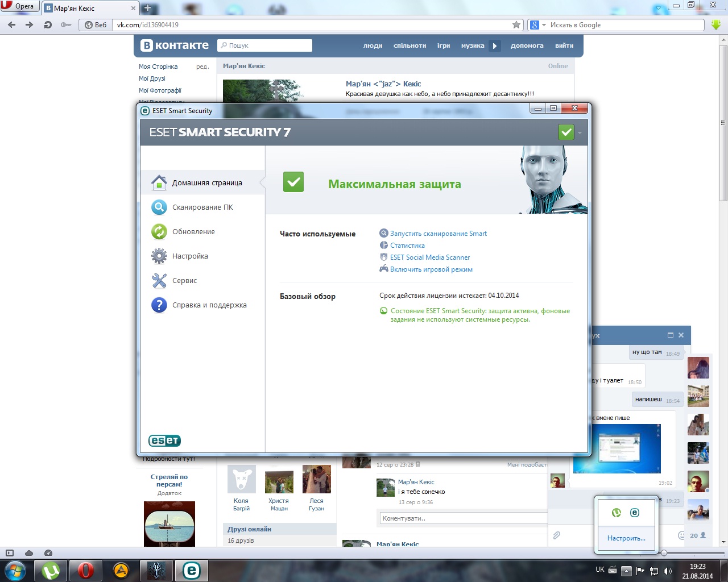Click the VK music play button in header

[495, 45]
